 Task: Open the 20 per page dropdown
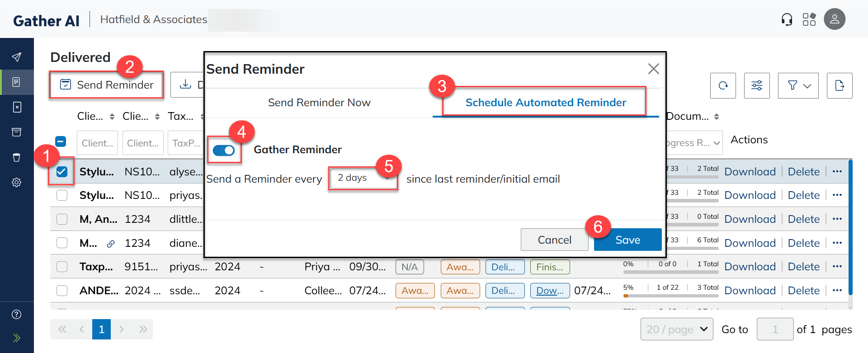pos(677,329)
